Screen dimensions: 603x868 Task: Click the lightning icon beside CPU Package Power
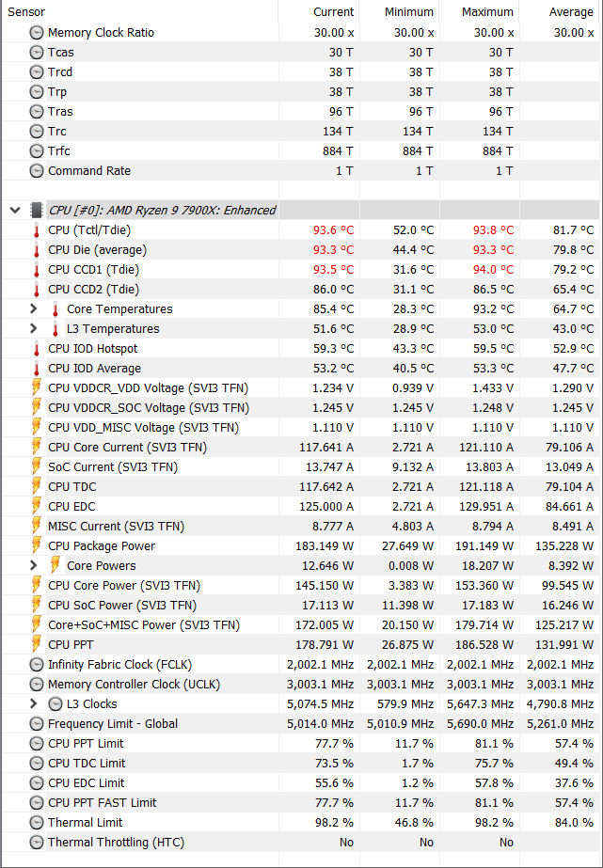point(37,545)
